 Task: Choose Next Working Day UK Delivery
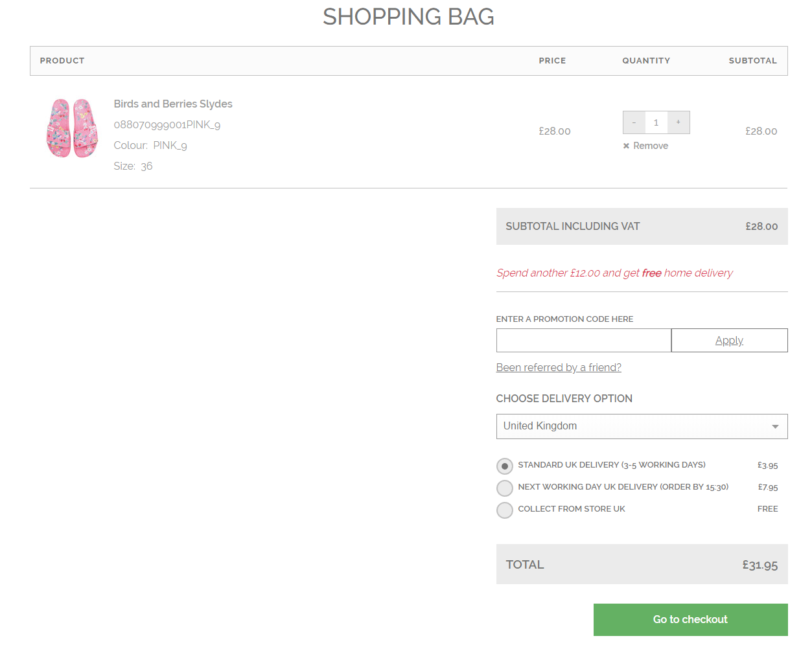[x=505, y=488]
